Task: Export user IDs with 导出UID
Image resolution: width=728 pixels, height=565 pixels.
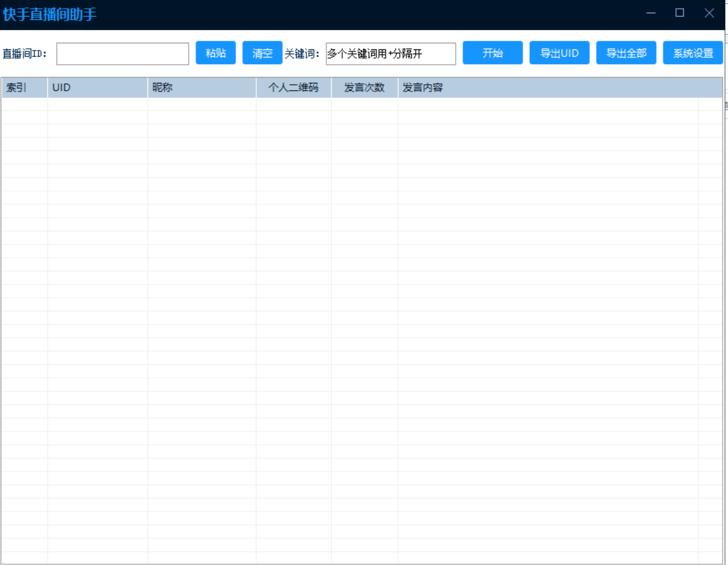Action: click(x=559, y=53)
